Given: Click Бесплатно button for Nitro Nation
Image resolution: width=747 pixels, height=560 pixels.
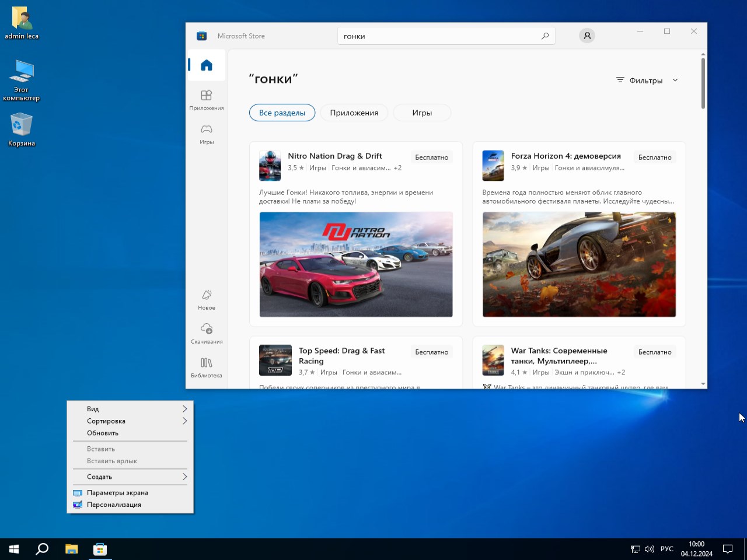Looking at the screenshot, I should [x=431, y=157].
